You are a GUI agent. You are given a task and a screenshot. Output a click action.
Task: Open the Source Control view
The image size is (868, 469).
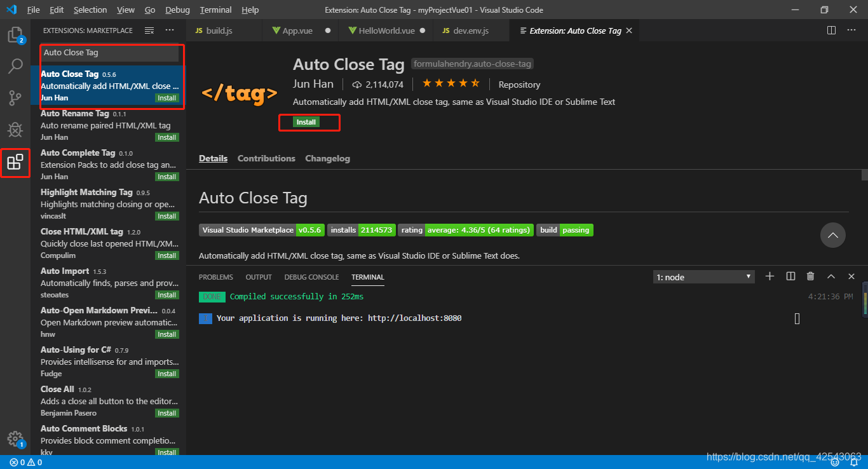click(x=15, y=97)
